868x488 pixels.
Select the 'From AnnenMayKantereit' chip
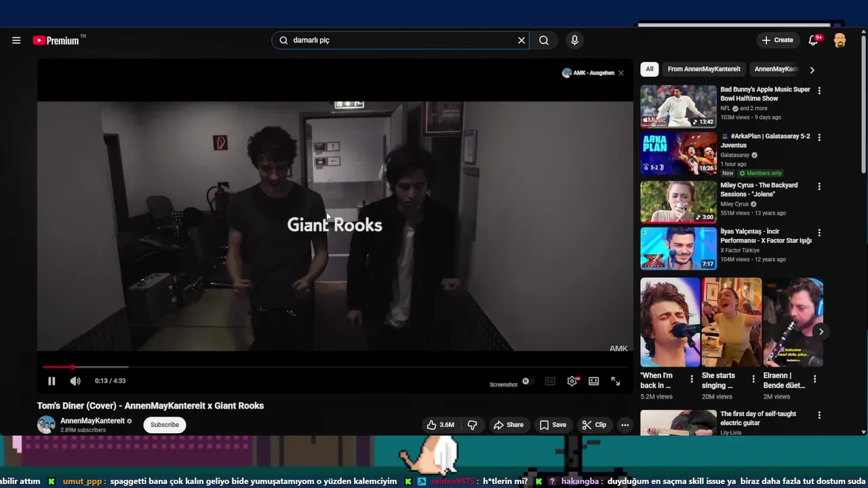(x=704, y=69)
